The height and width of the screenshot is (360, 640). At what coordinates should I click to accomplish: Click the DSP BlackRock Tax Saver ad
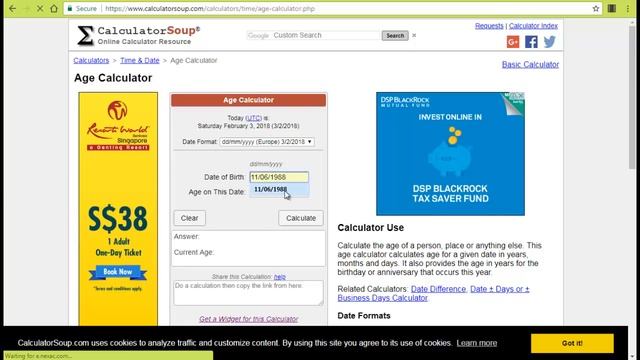pos(450,153)
